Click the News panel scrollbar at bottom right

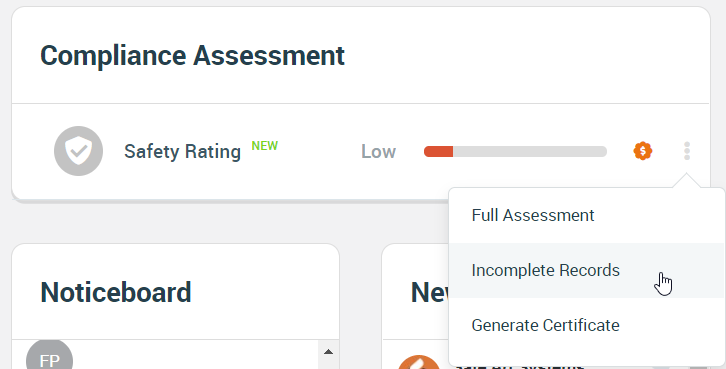tap(699, 367)
